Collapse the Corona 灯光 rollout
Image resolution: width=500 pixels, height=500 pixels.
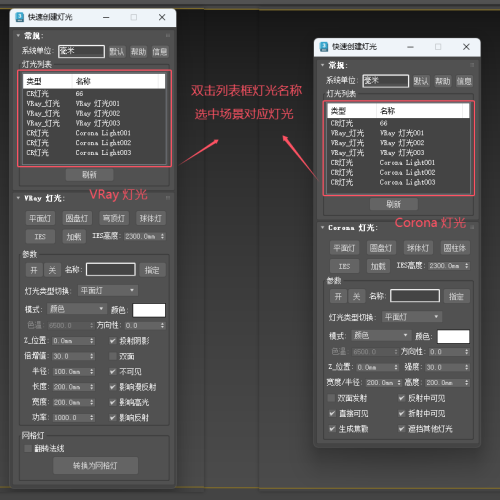322,228
